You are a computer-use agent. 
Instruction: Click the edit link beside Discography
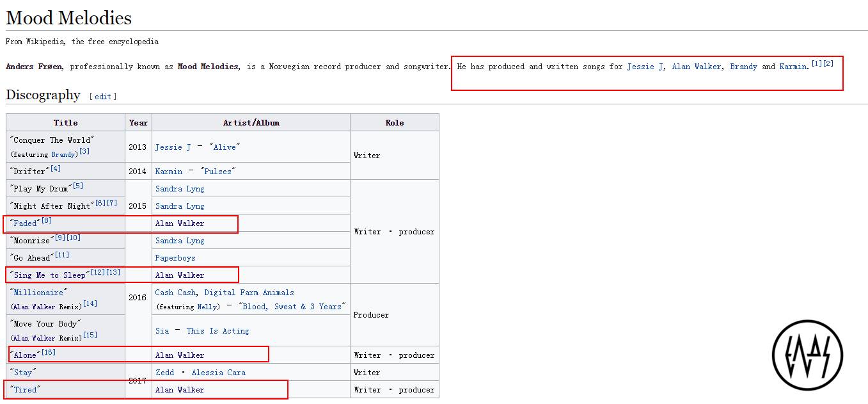pyautogui.click(x=103, y=97)
